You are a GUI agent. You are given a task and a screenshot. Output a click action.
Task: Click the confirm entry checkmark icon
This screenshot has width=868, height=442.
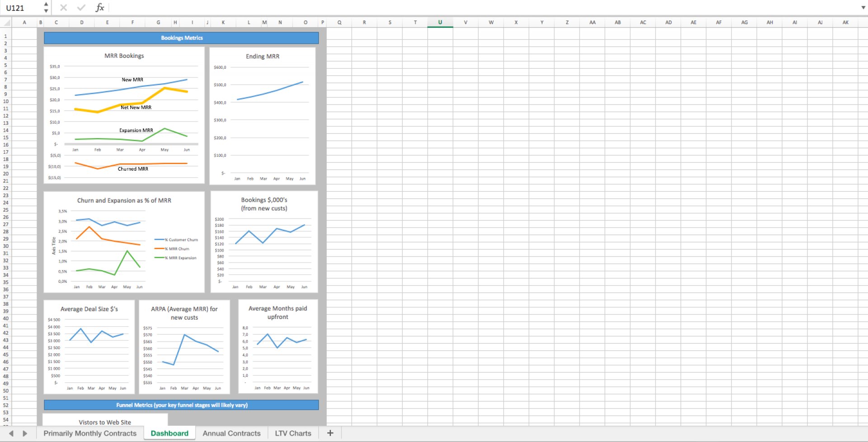pyautogui.click(x=81, y=8)
